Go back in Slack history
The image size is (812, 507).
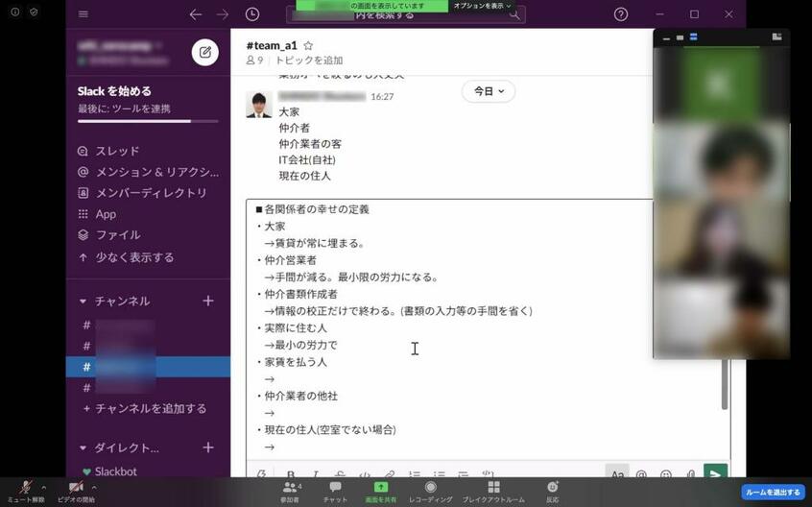pos(196,14)
